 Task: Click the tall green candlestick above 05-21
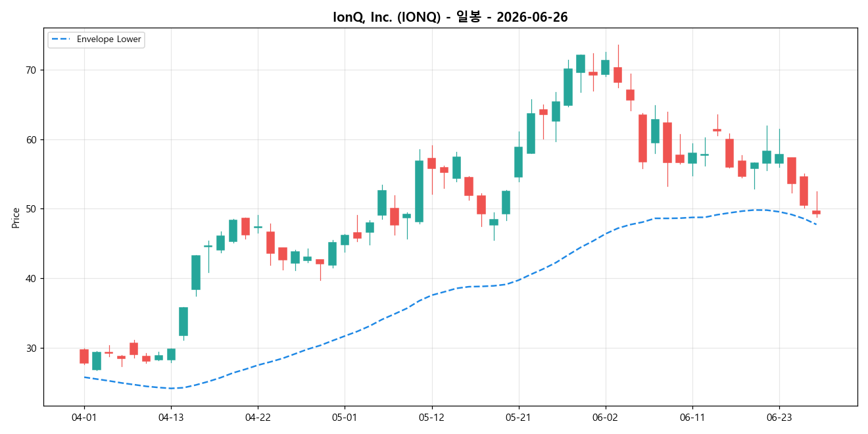coord(518,162)
